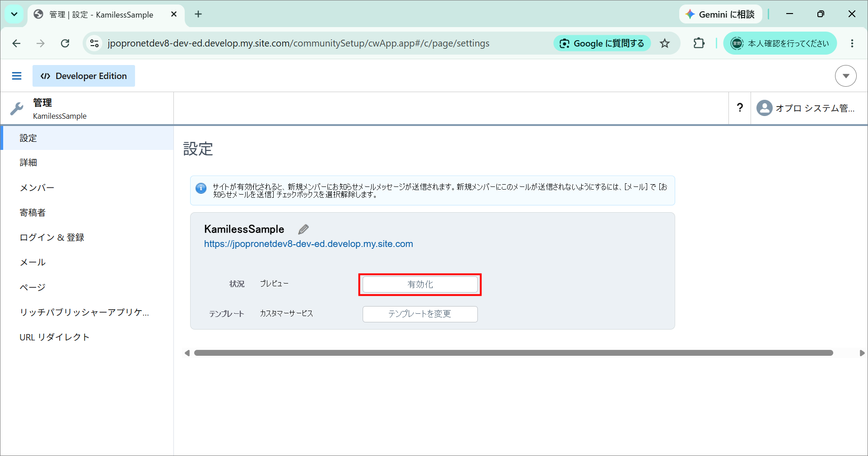Expand tab search chevron in title bar
The image size is (868, 456).
pos(14,14)
